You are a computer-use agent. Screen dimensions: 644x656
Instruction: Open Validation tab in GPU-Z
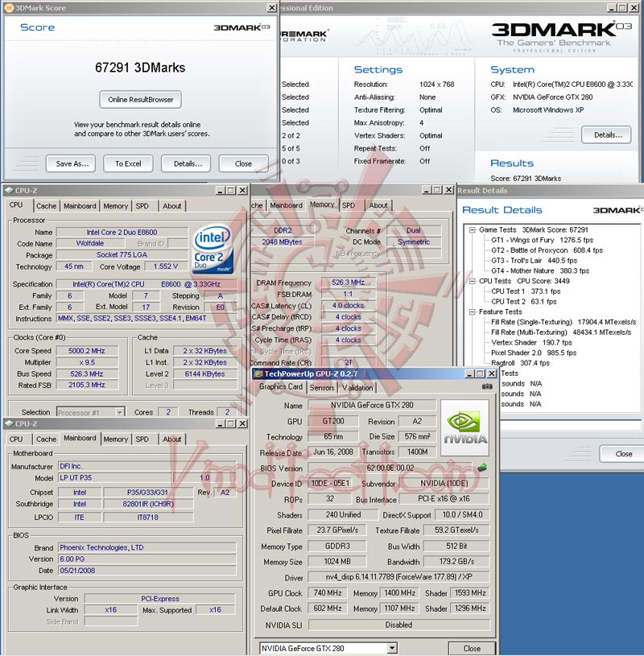pos(357,388)
